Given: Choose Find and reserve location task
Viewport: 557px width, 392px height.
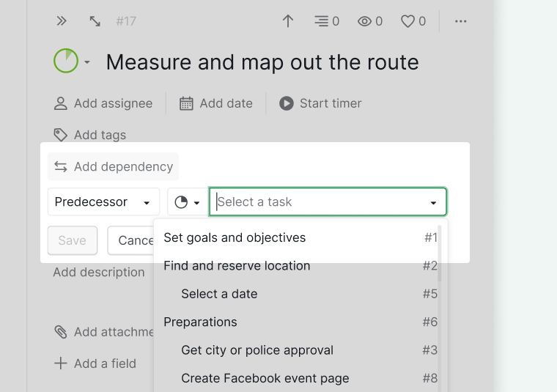Looking at the screenshot, I should coord(300,265).
